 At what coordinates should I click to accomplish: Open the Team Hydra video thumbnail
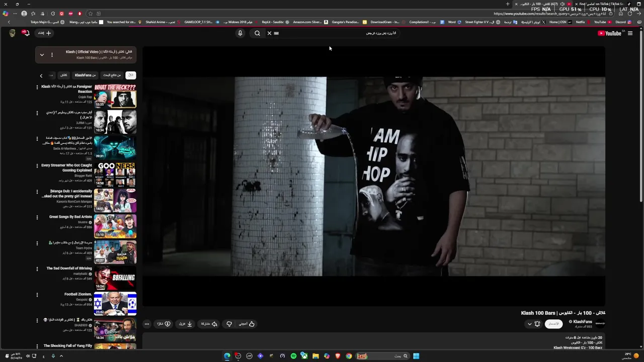(x=115, y=252)
